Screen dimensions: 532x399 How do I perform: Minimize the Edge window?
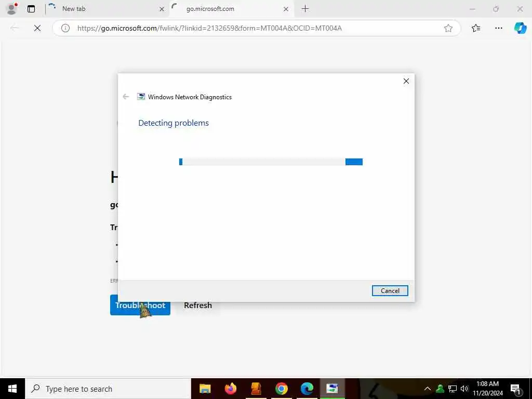pos(472,9)
